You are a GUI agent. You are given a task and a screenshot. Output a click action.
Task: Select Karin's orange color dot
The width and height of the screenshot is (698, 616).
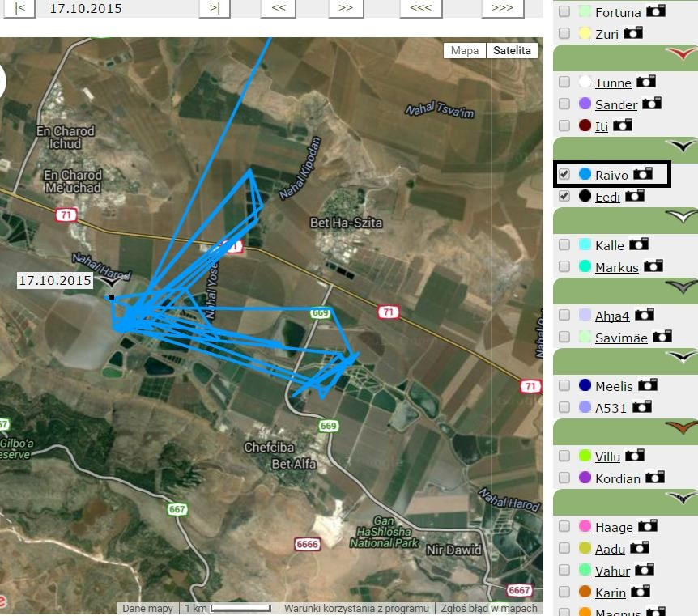[x=585, y=592]
